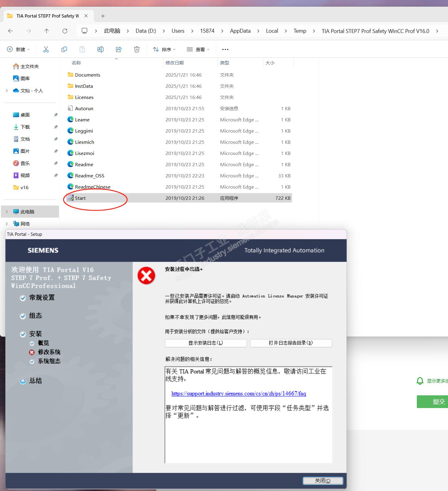The image size is (448, 491).
Task: Open the Siemens support FAQ link
Action: (x=239, y=394)
